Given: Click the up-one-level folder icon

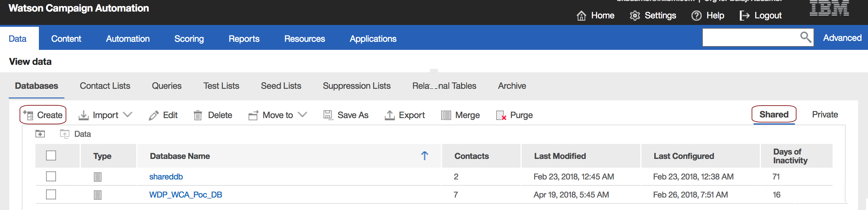Looking at the screenshot, I should coord(64,134).
